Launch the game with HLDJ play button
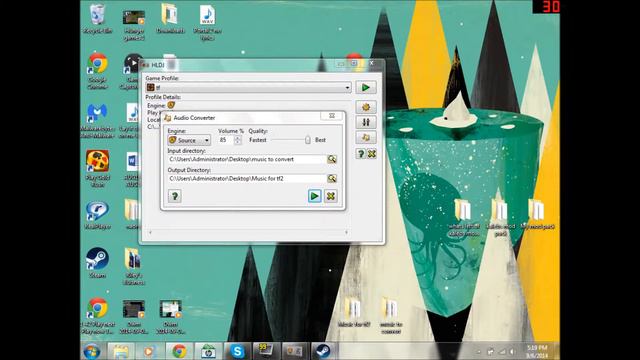Screen dimensions: 640x360 click(366, 87)
